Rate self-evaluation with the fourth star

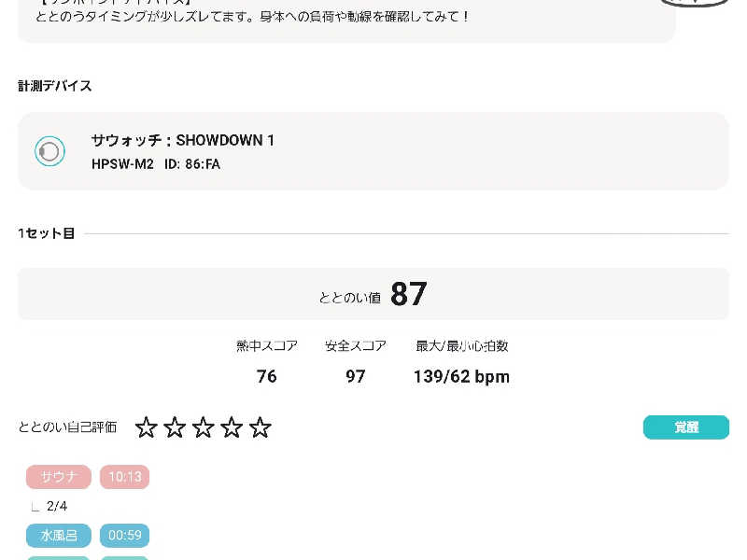[232, 427]
